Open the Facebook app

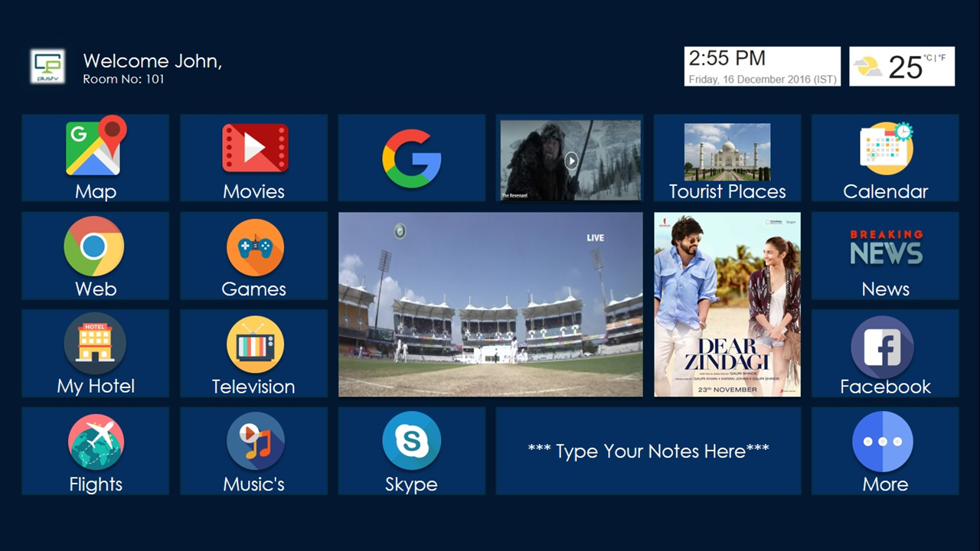pos(885,354)
